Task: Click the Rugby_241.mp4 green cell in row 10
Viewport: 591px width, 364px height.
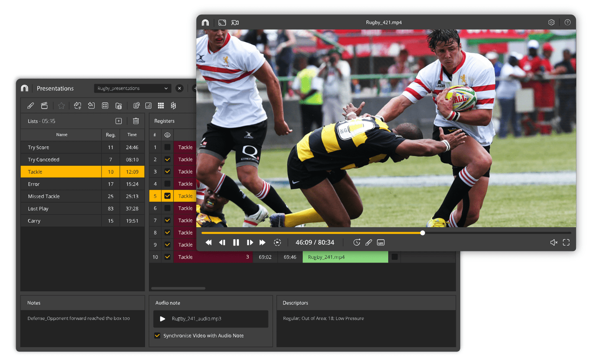Action: point(345,257)
